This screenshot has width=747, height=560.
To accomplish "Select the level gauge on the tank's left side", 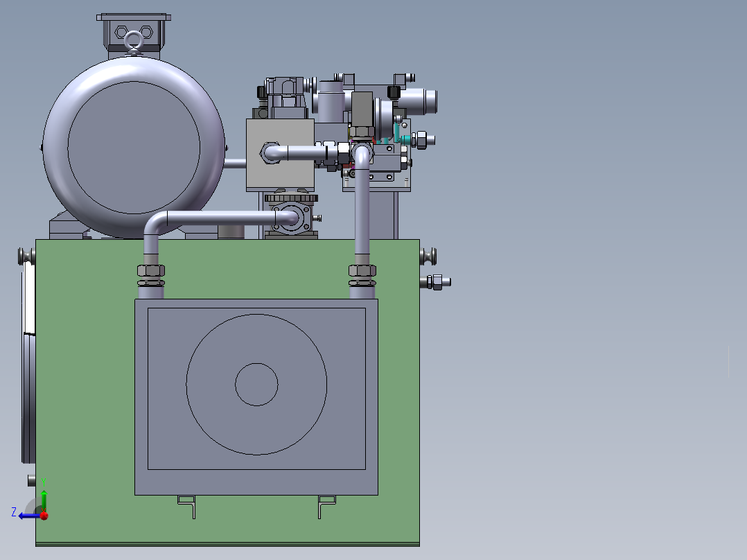I will point(28,362).
